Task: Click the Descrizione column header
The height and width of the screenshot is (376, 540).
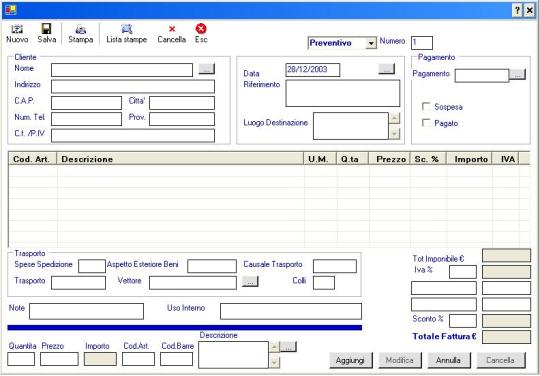Action: (x=180, y=159)
